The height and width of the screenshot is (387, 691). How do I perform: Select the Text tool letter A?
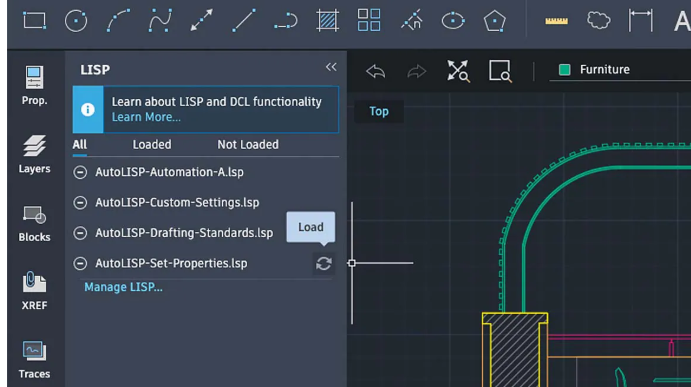682,21
